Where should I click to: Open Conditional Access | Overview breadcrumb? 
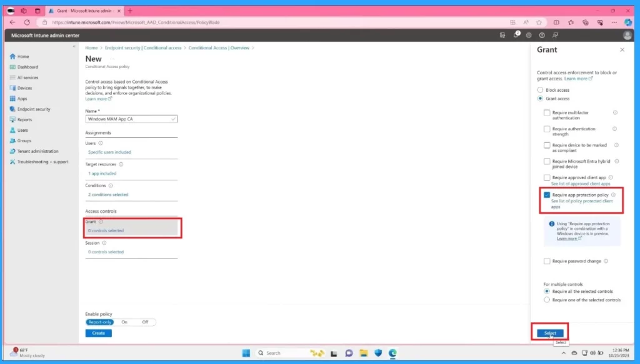click(219, 47)
